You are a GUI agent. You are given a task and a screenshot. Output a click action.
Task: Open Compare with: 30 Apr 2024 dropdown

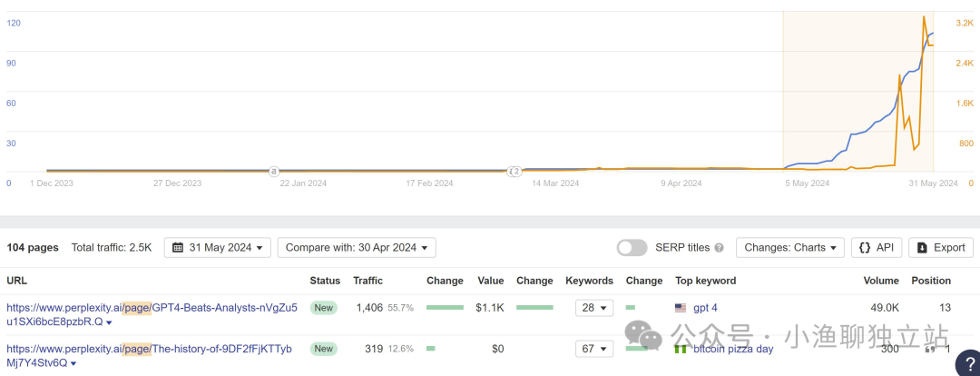[357, 248]
